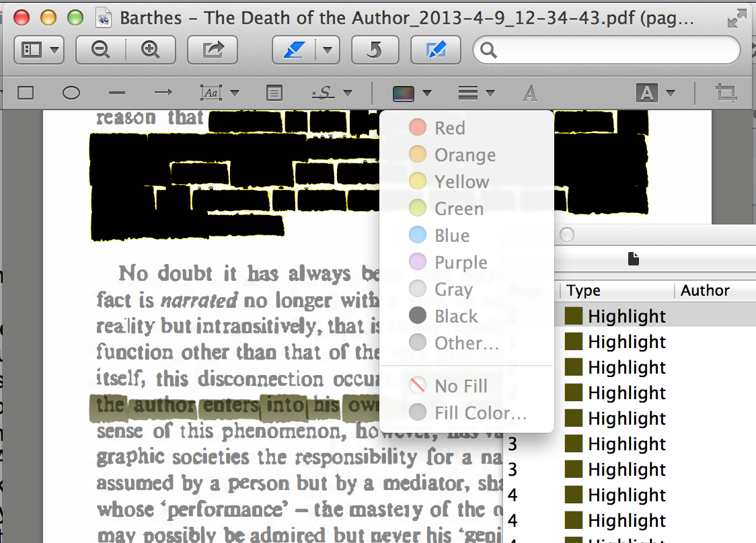
Task: Click into the search field
Action: (x=607, y=50)
